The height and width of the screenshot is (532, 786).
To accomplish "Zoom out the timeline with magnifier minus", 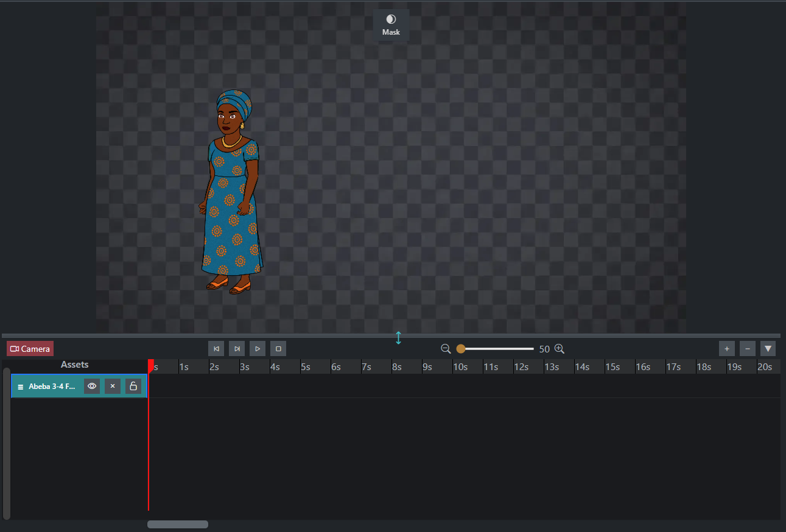I will (446, 349).
